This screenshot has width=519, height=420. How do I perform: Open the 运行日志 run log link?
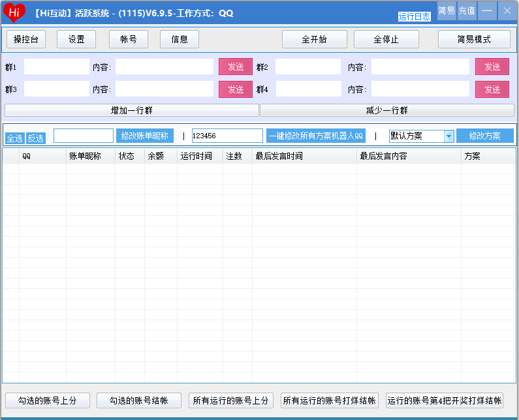414,16
